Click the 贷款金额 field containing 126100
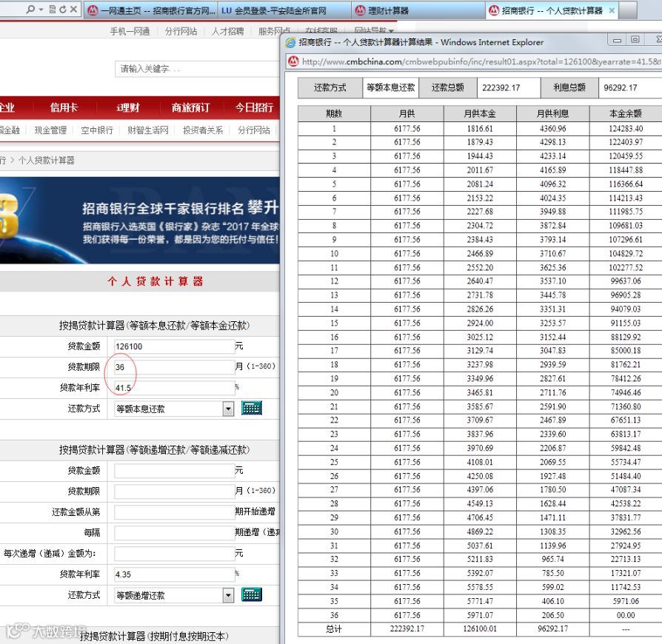 click(174, 346)
